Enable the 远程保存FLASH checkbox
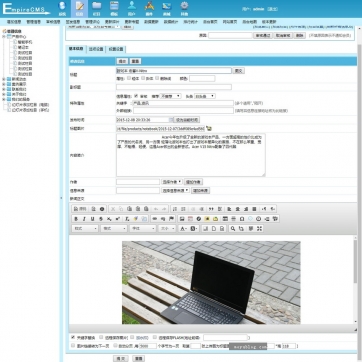Viewport: 362px width, 362px height. (155, 337)
